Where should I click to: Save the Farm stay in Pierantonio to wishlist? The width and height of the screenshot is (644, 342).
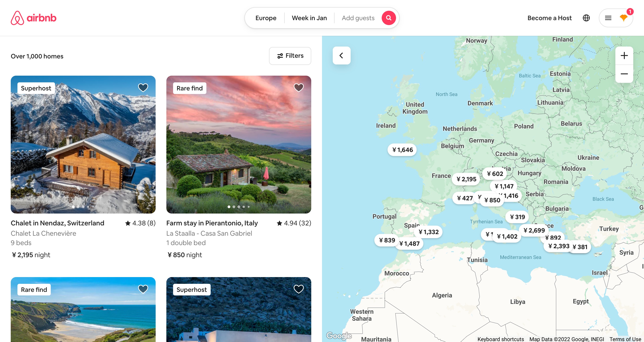(x=299, y=87)
